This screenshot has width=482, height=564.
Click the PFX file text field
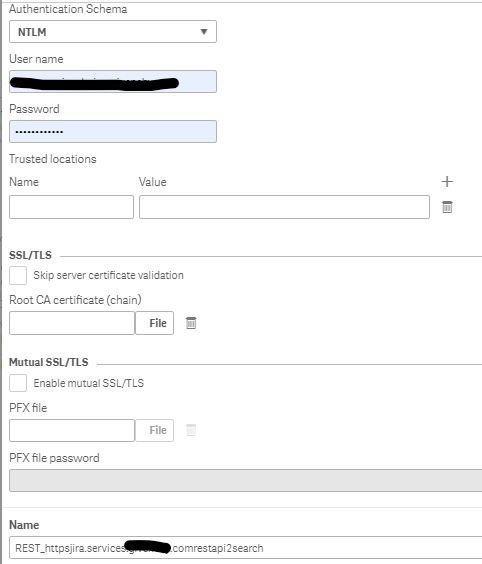coord(72,430)
